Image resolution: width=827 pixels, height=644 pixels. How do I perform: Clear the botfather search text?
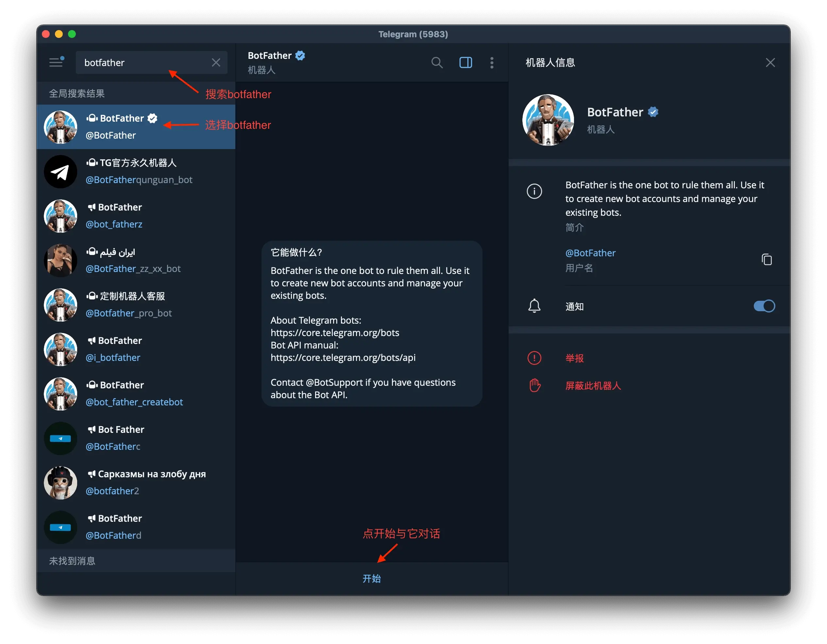(x=216, y=62)
